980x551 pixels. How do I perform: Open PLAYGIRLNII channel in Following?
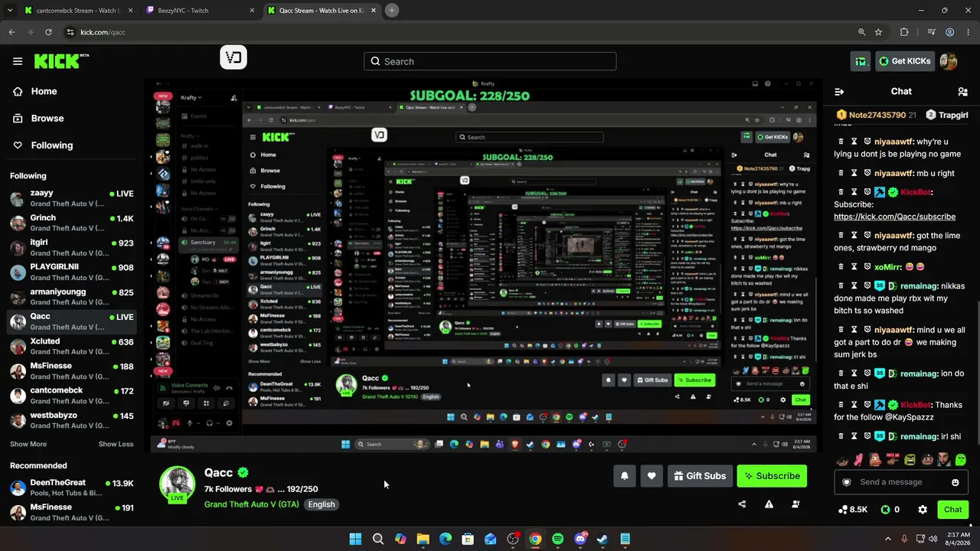[73, 272]
